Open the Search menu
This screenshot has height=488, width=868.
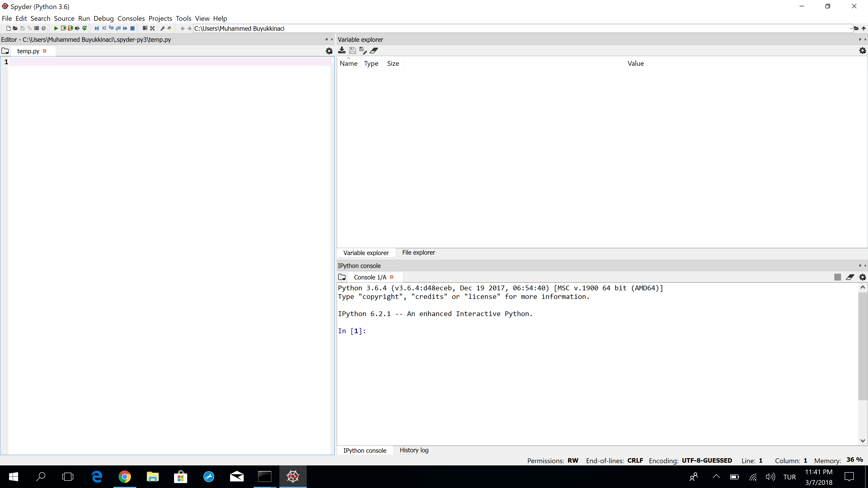coord(40,19)
